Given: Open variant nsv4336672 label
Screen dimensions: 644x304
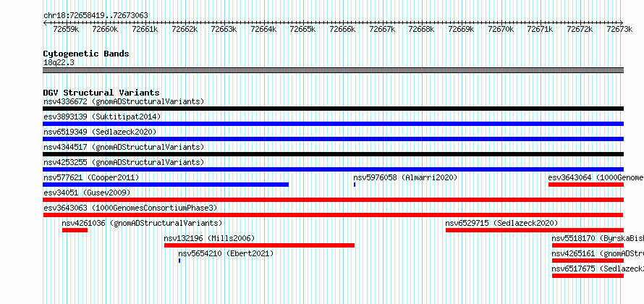Looking at the screenshot, I should (124, 101).
